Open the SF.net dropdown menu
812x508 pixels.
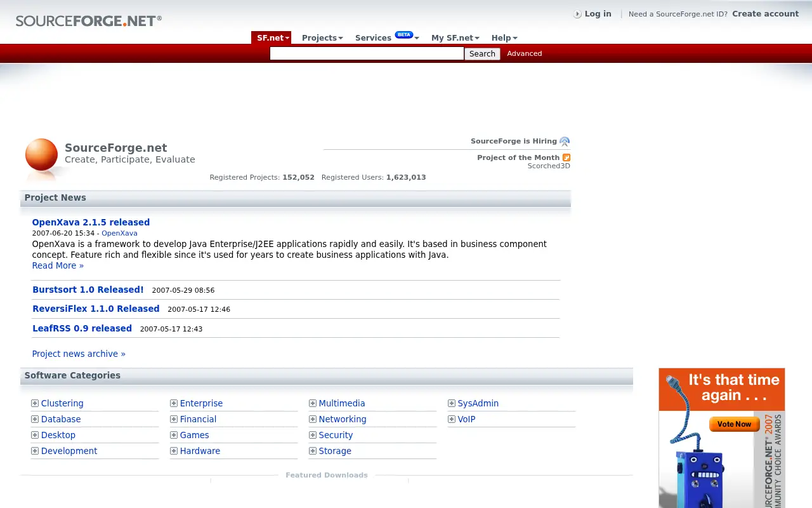tap(272, 37)
